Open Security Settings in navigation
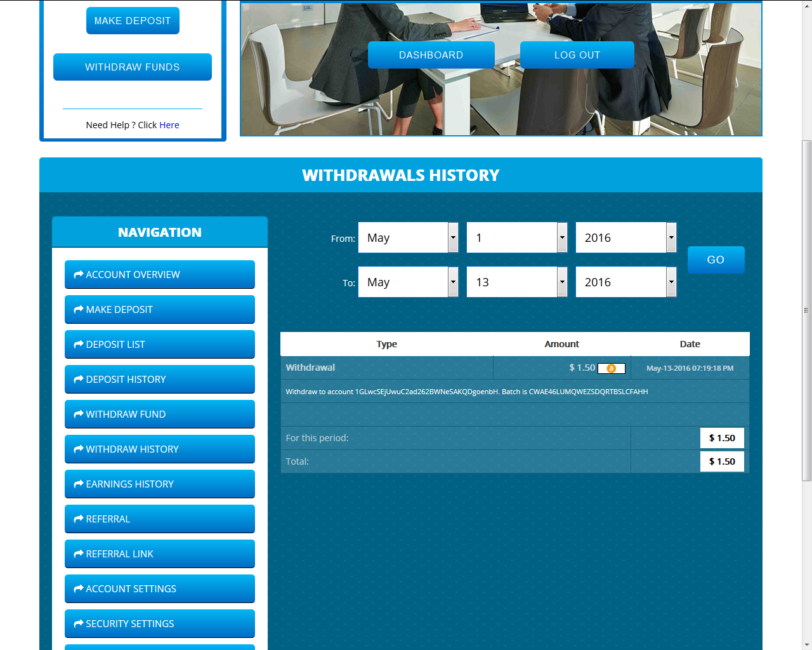 (x=160, y=624)
